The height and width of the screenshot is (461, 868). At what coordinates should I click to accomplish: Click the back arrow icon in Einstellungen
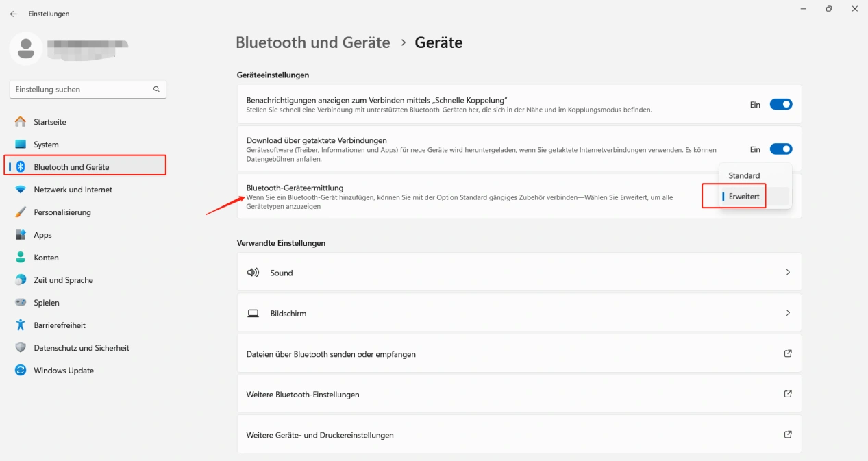tap(13, 14)
